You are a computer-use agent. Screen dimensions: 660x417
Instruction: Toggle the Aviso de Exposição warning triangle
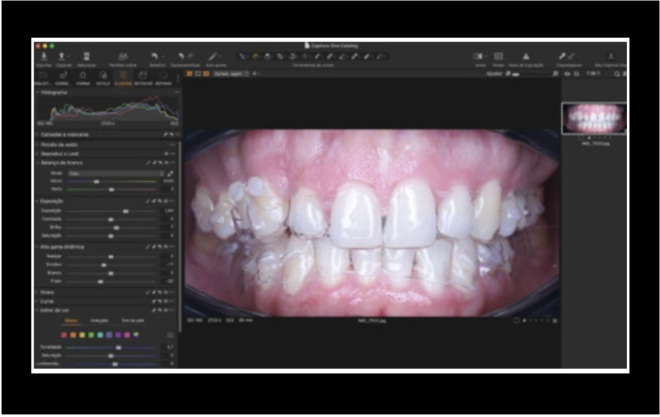coord(526,56)
